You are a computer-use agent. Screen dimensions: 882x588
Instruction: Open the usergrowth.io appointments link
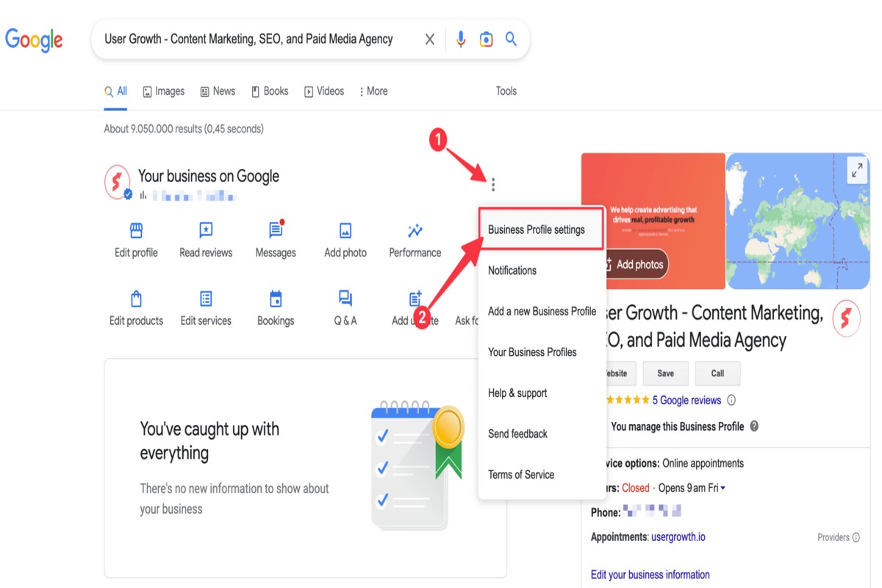(678, 537)
